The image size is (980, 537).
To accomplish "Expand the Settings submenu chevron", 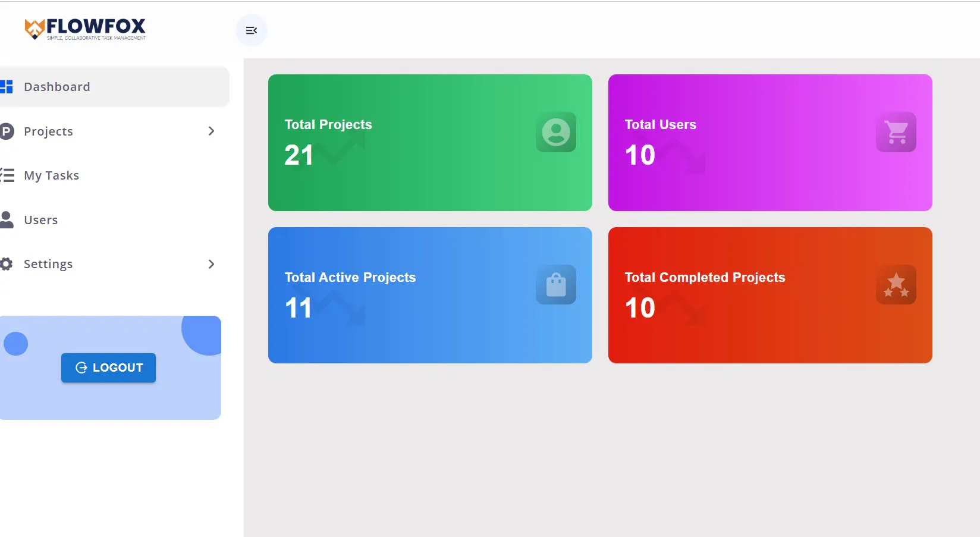I will point(211,264).
